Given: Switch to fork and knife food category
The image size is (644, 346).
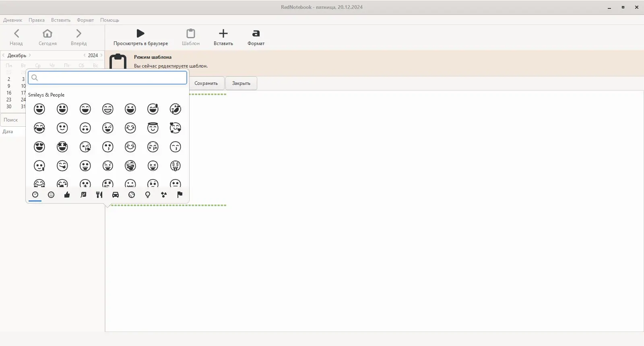Looking at the screenshot, I should pyautogui.click(x=99, y=195).
